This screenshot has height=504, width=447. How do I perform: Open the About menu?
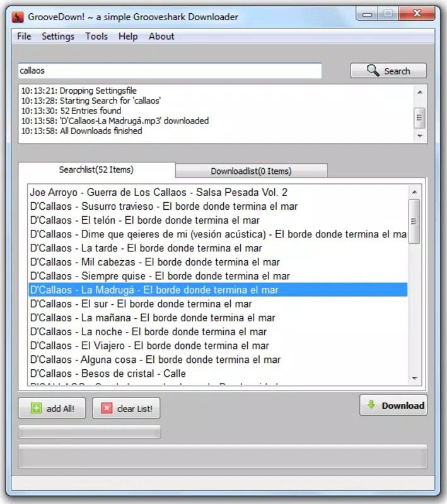pyautogui.click(x=161, y=37)
